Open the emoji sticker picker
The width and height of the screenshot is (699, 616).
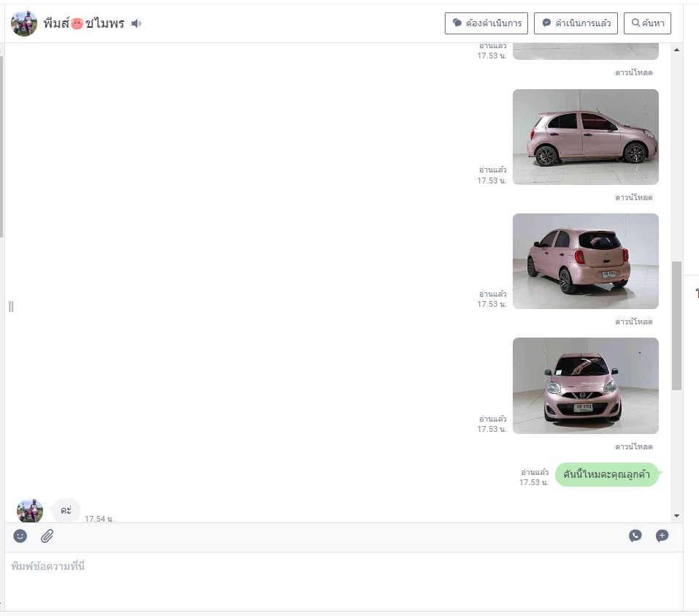pyautogui.click(x=20, y=536)
